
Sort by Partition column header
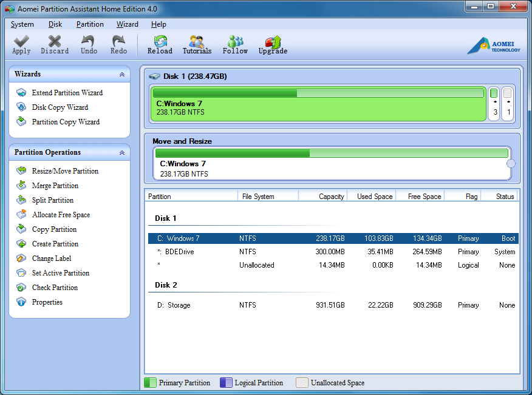pyautogui.click(x=191, y=197)
